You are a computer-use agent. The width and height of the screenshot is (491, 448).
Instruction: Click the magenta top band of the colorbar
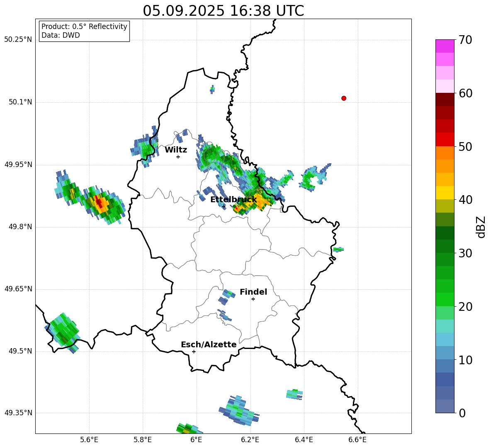pos(445,46)
